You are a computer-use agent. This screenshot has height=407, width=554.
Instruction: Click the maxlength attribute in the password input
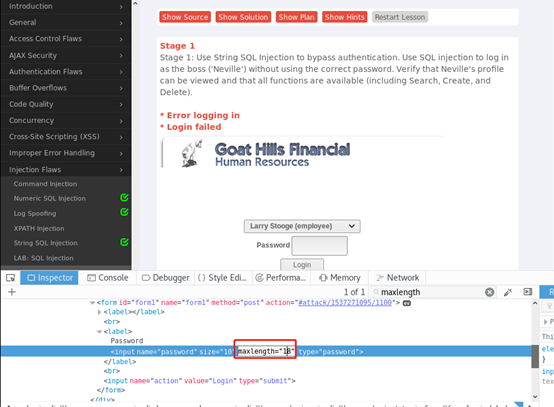coord(266,352)
